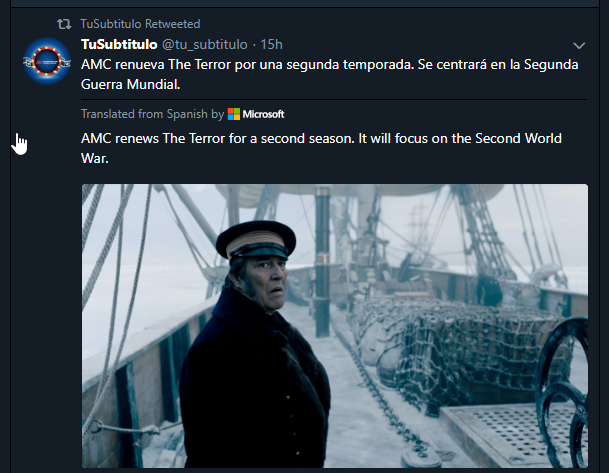Screen dimensions: 609x473
Task: Click the bold TuSubtitulo display name
Action: coord(119,44)
